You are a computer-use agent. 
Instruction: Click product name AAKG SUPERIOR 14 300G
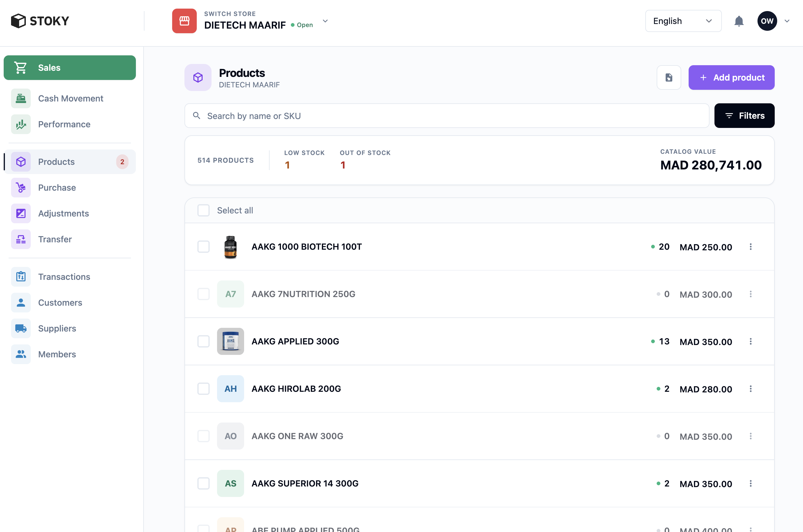coord(305,483)
